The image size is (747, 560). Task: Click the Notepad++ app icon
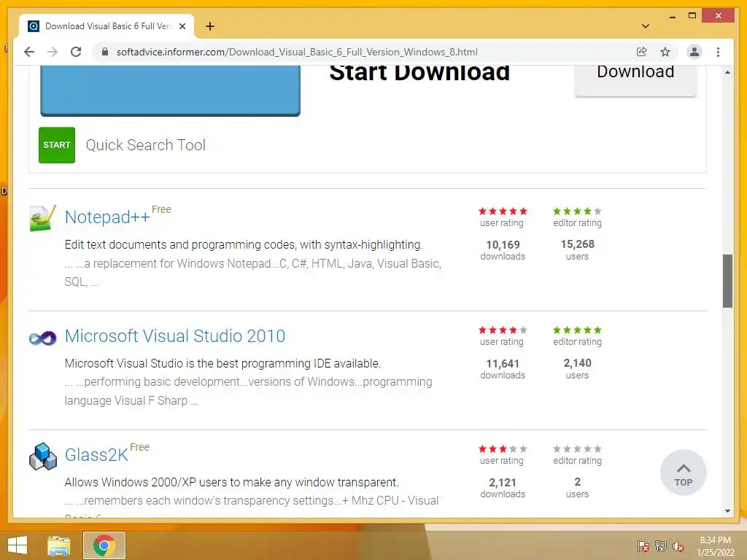pos(42,218)
